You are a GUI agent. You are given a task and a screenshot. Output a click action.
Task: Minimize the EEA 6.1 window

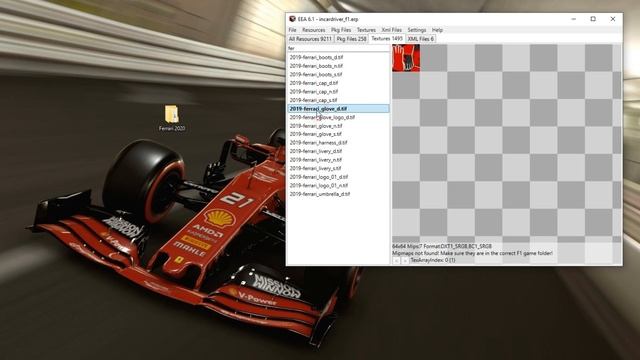(x=573, y=19)
